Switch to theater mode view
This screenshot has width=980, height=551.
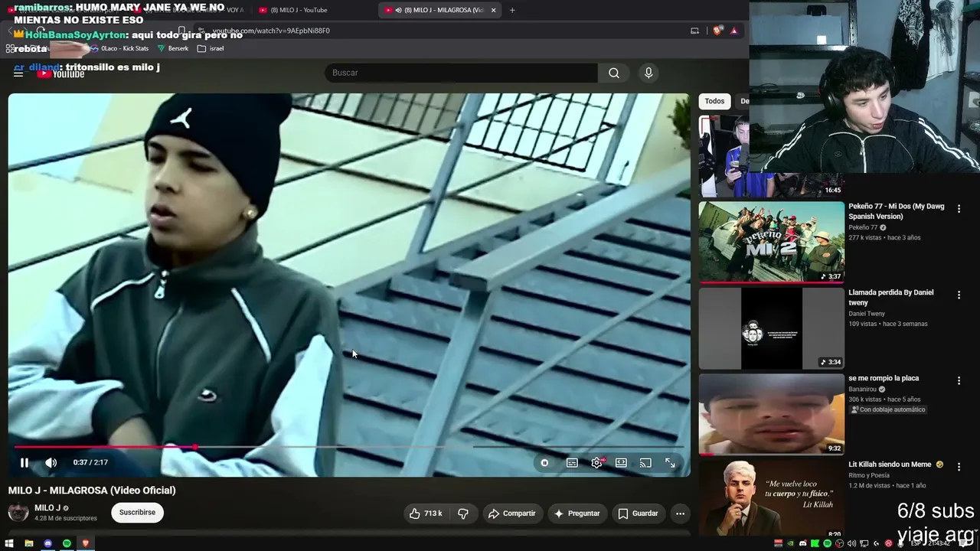(621, 462)
